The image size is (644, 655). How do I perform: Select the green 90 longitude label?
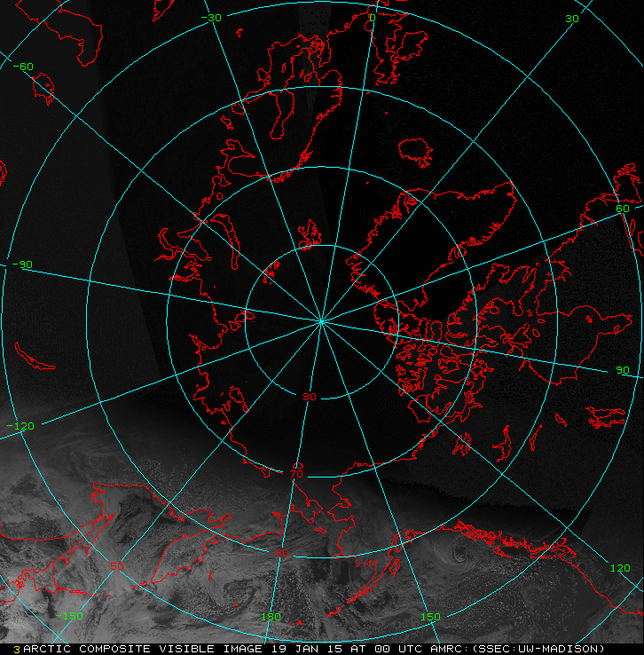pyautogui.click(x=623, y=370)
